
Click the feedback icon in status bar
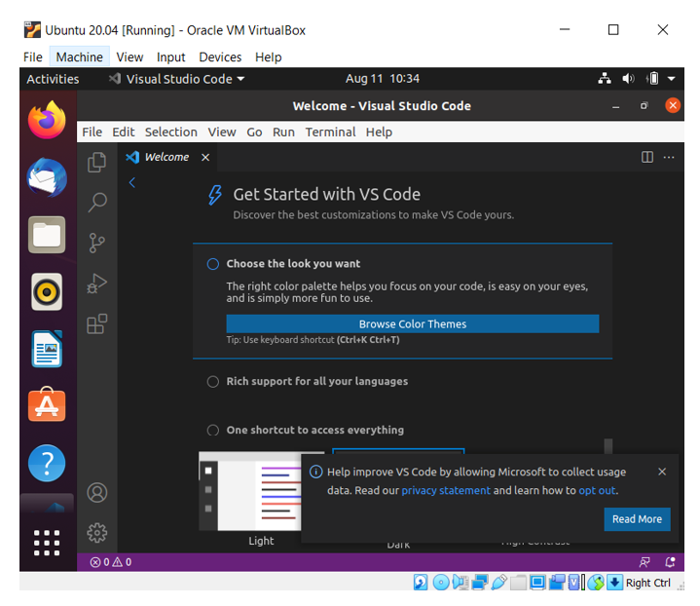[645, 562]
